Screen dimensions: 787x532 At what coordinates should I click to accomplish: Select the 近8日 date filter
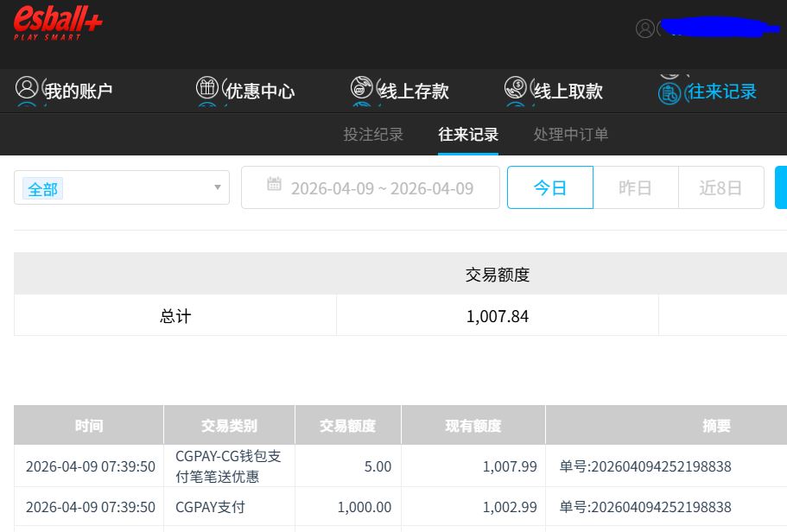pyautogui.click(x=720, y=187)
